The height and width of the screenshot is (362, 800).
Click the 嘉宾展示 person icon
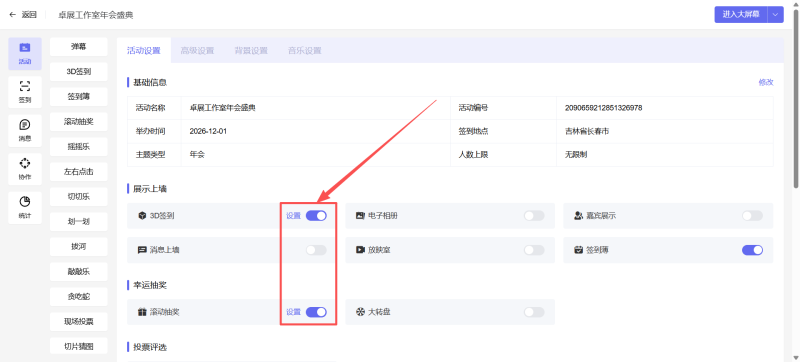click(x=578, y=216)
